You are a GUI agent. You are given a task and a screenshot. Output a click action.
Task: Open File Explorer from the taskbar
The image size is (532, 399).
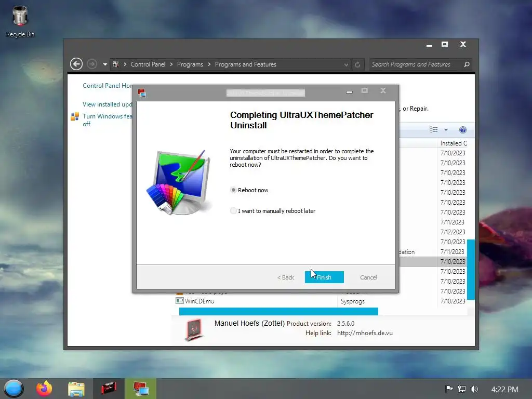[x=76, y=389]
